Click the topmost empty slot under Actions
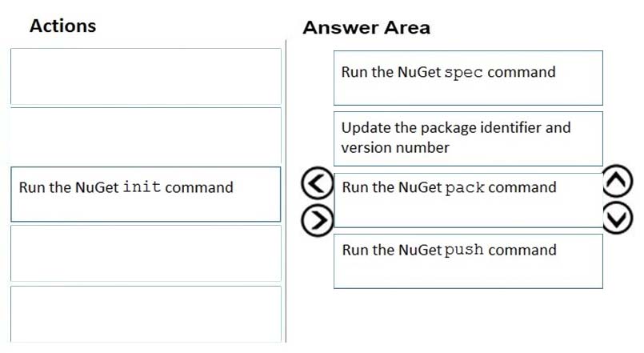Viewport: 644px width, 353px height. (x=146, y=77)
